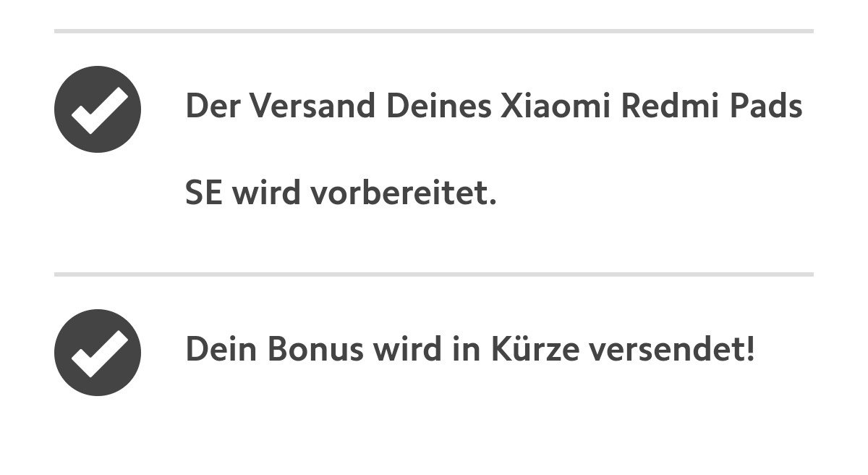Image resolution: width=868 pixels, height=475 pixels.
Task: Click the word "vorbereitet." in the shipping status
Action: click(403, 193)
